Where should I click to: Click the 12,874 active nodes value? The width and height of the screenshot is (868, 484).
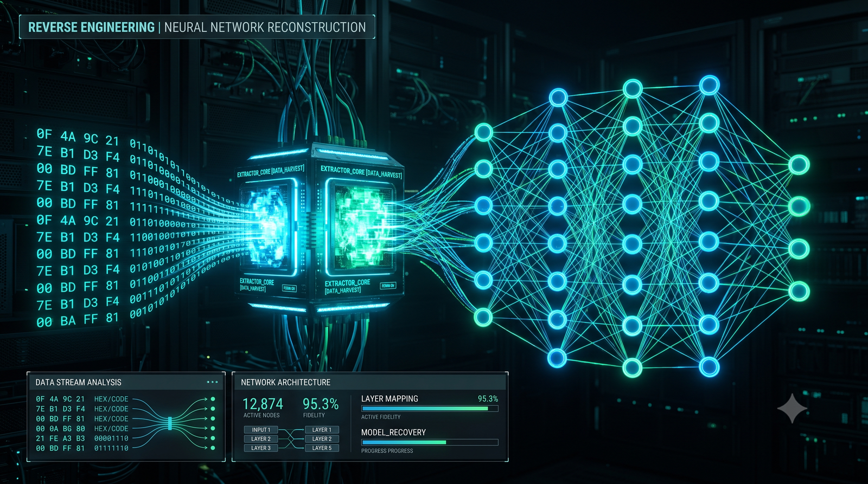[x=263, y=404]
